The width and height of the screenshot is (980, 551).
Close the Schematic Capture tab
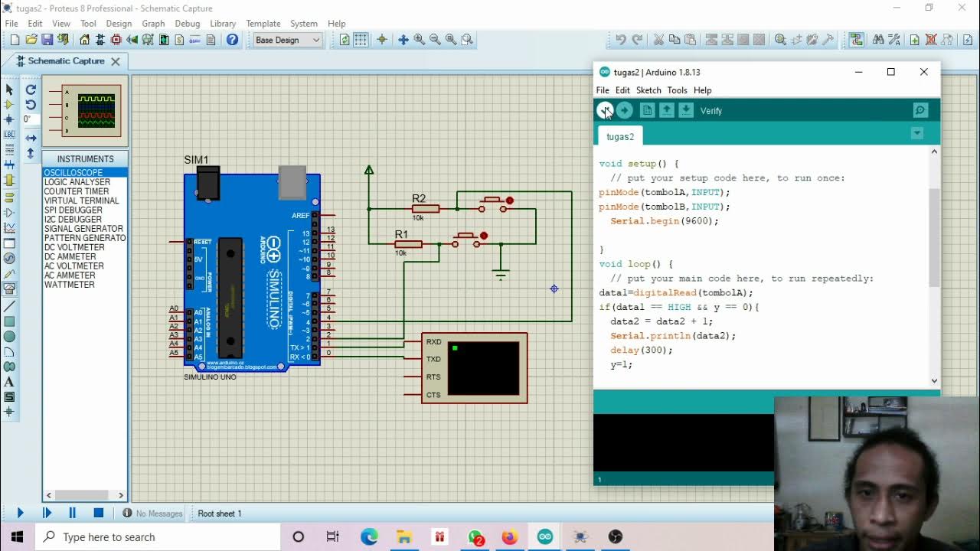click(116, 61)
